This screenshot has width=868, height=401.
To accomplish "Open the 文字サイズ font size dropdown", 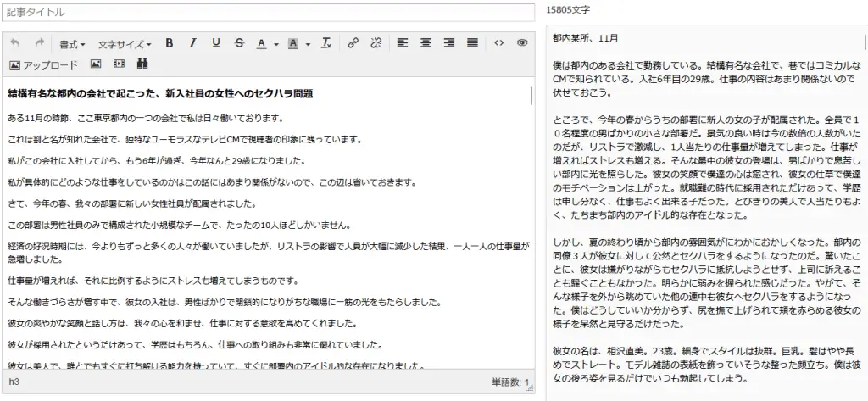I will (x=125, y=44).
